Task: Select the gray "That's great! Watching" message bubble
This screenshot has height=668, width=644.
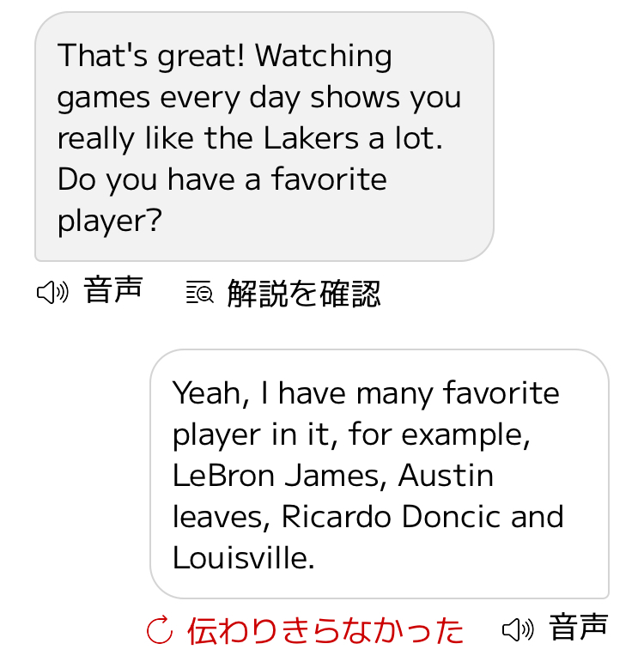Action: coord(264,137)
